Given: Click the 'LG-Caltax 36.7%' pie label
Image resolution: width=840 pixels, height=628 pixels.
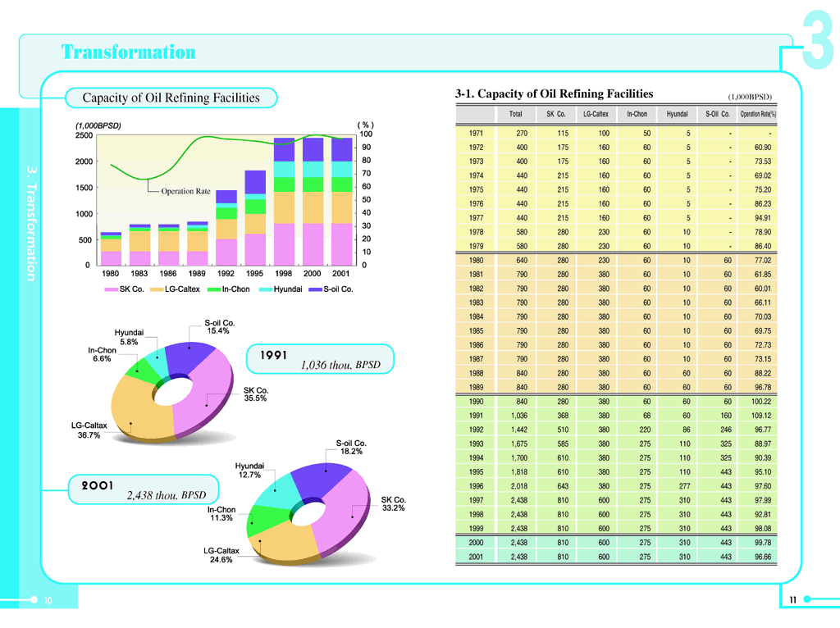Looking at the screenshot, I should point(89,430).
